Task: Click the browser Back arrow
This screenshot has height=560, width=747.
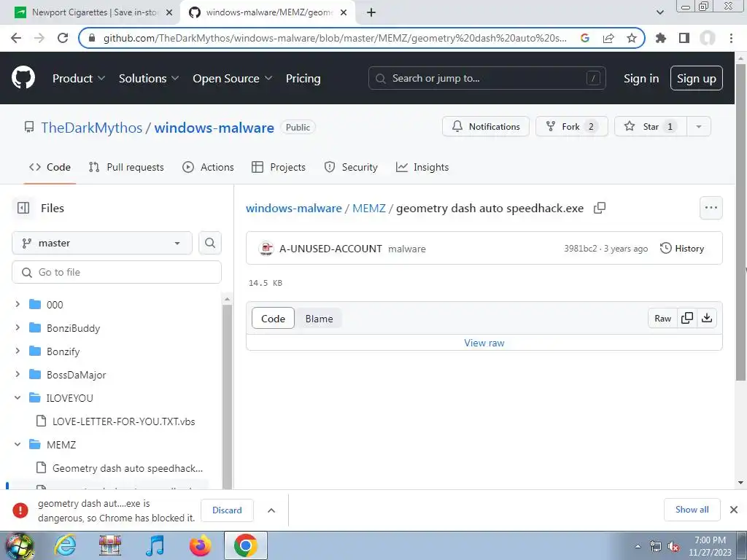Action: point(16,38)
